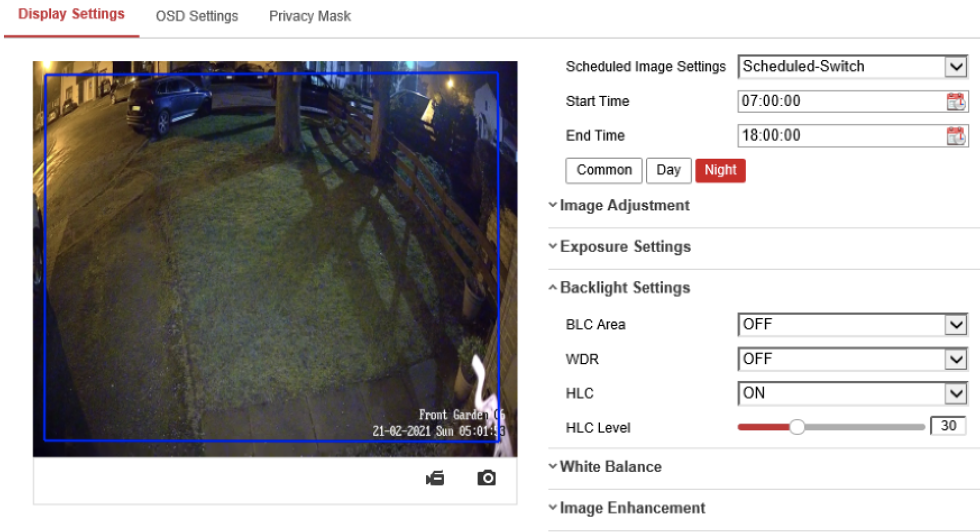Click the camera snapshot icon

click(486, 478)
